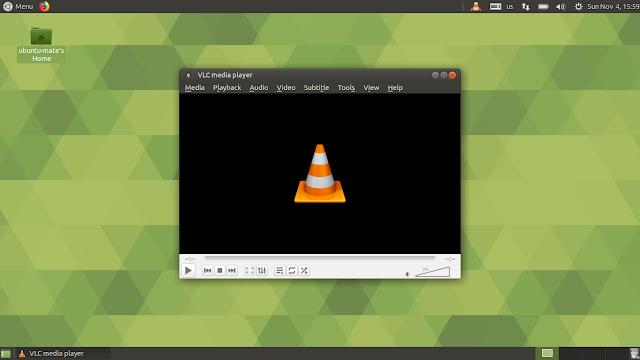Open the network connections indicator

(x=526, y=7)
